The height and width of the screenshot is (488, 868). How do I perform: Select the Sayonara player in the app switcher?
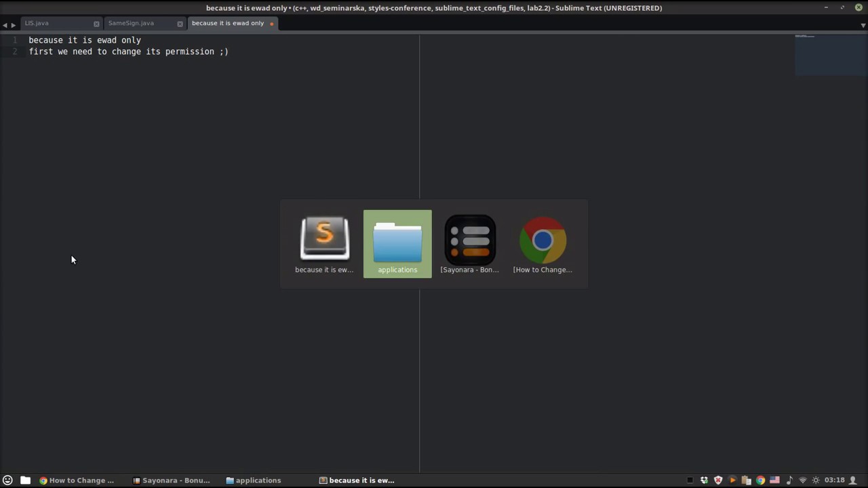tap(470, 241)
